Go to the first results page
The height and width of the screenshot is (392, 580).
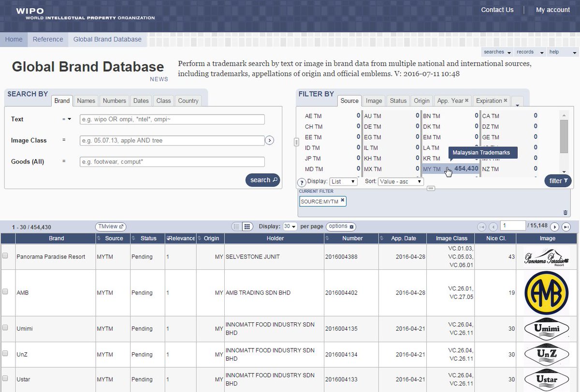(481, 227)
